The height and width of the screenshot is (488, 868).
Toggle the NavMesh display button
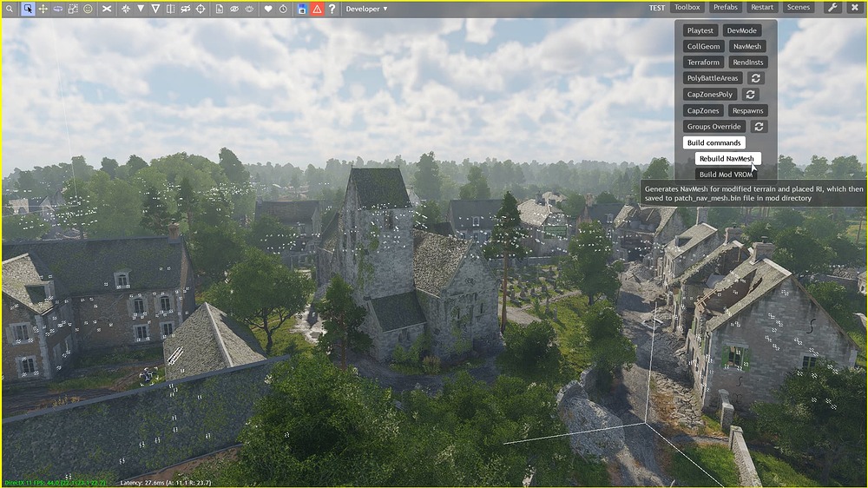(746, 47)
